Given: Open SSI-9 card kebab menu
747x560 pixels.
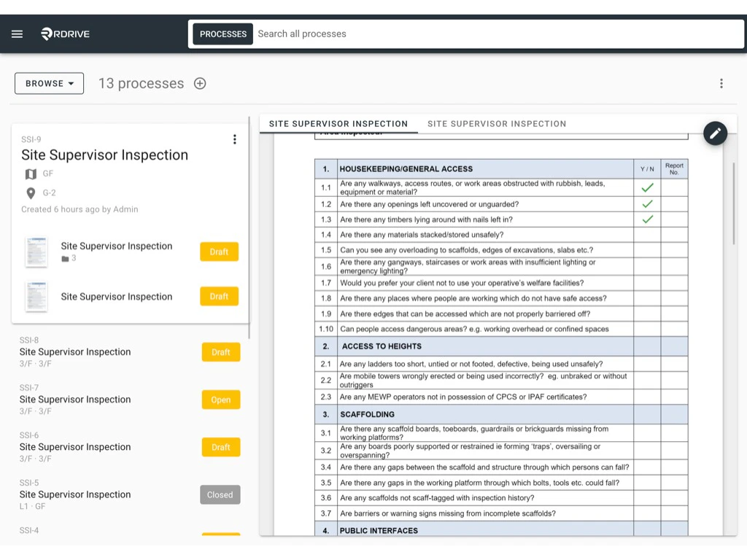Looking at the screenshot, I should (234, 139).
